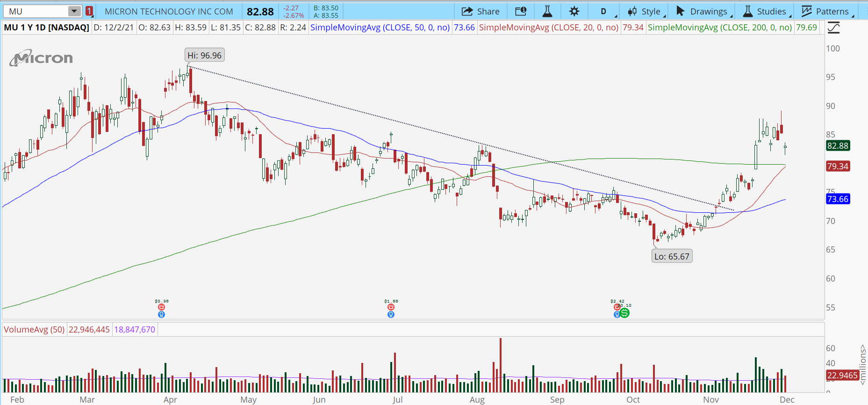Viewport: 868px width, 405px height.
Task: Click the L: 81.35 low value
Action: 226,28
